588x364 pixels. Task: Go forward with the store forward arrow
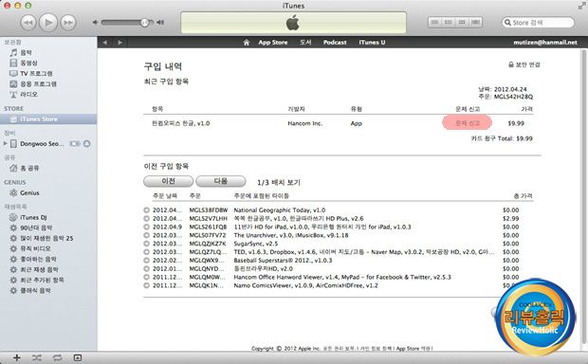[x=119, y=43]
